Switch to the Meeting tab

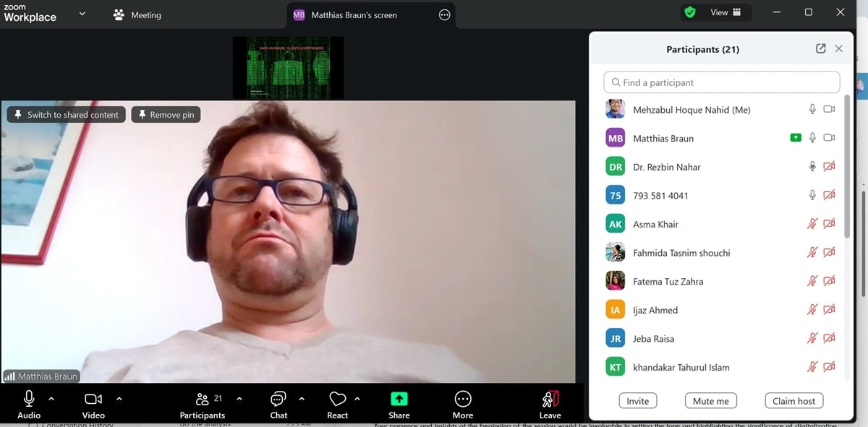(x=137, y=14)
